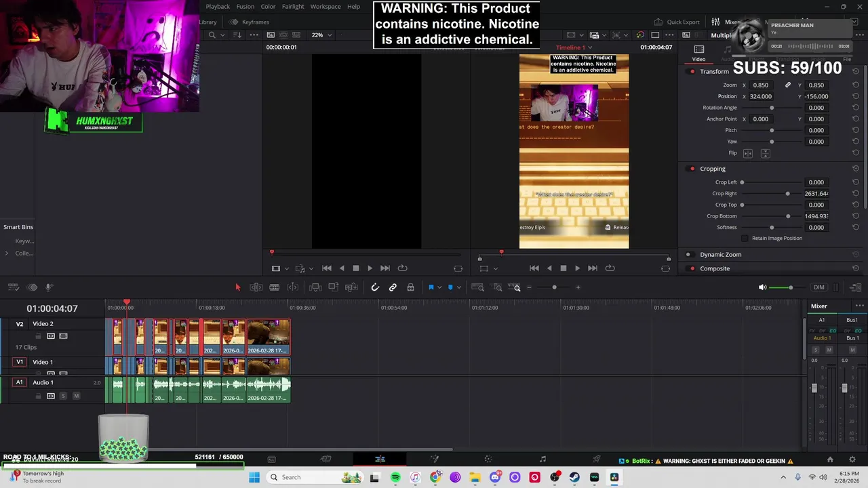This screenshot has width=868, height=488.
Task: Expand the Dynamic Zoom section
Action: pyautogui.click(x=721, y=255)
